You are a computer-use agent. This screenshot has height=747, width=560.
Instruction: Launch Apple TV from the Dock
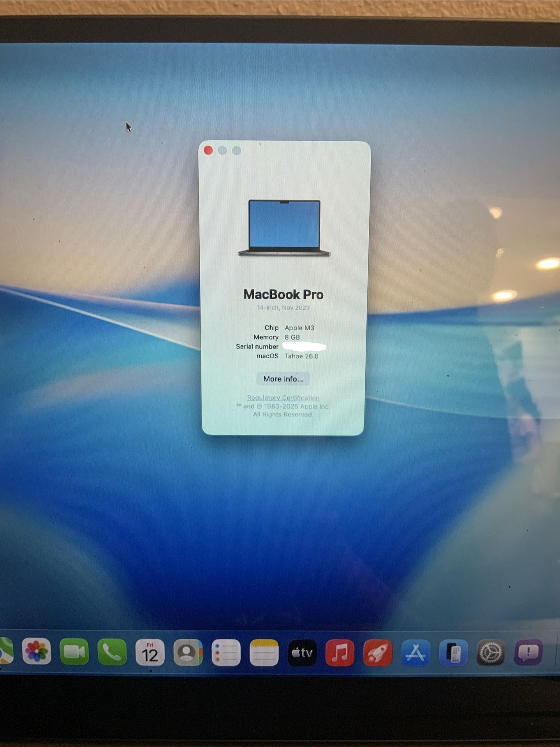click(x=302, y=652)
